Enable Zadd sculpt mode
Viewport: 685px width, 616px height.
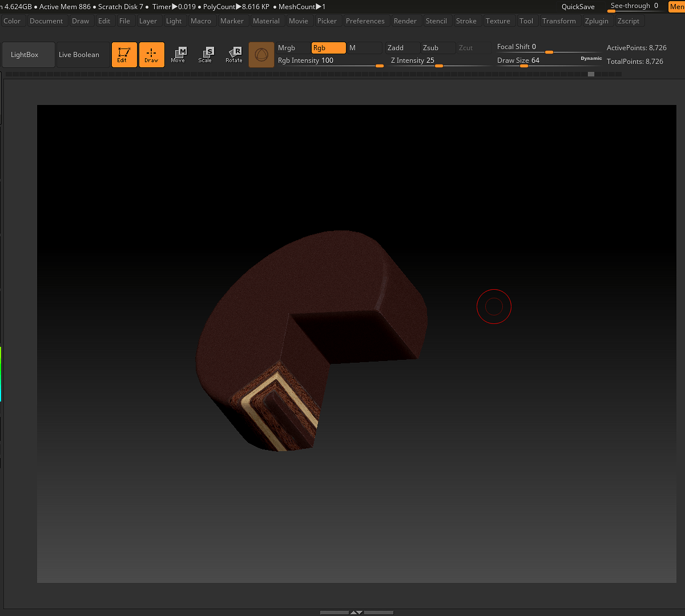coord(402,48)
